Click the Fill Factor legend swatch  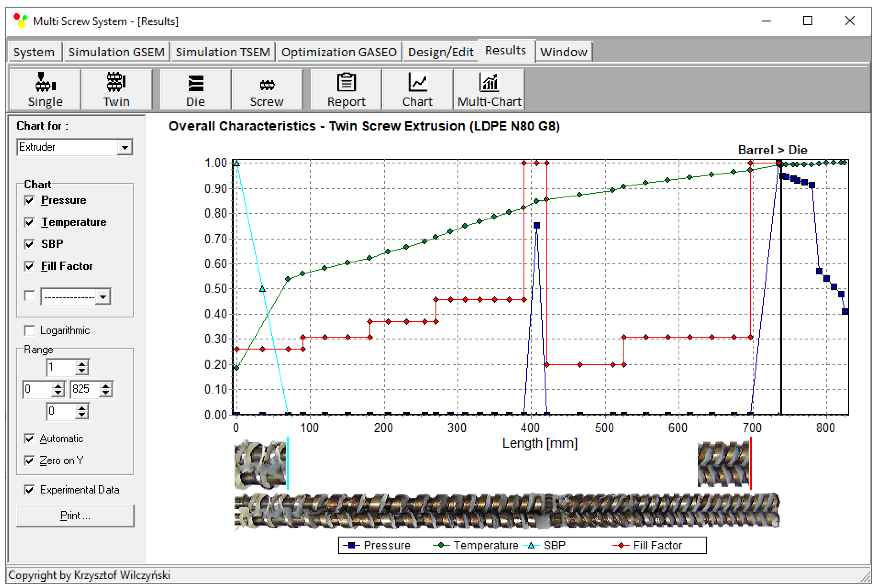620,545
